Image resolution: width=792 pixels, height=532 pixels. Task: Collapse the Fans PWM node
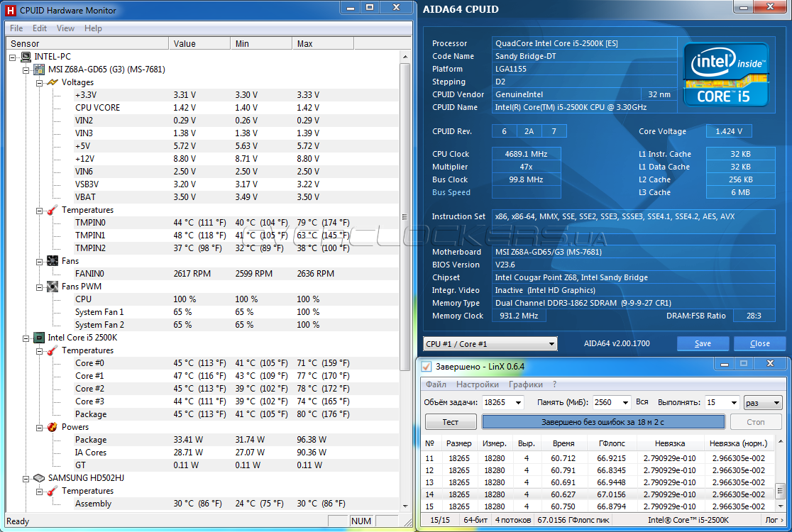[40, 287]
